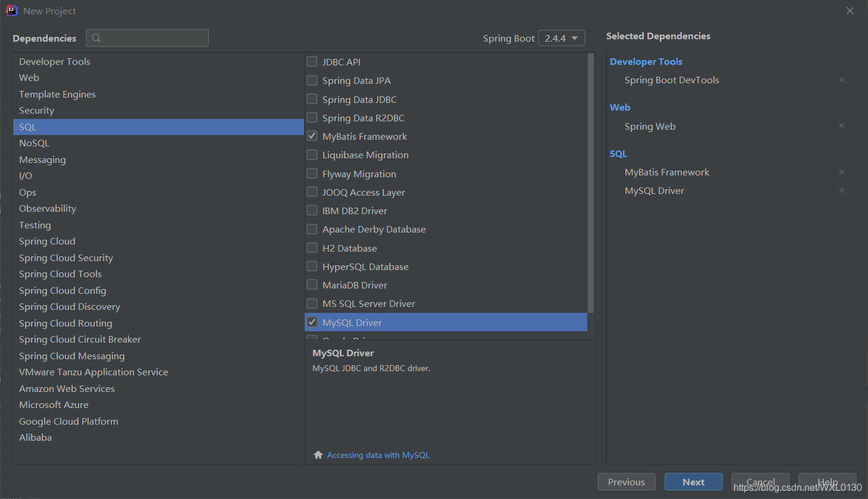The image size is (868, 499).
Task: Select Spring Cloud Messaging category
Action: point(158,356)
